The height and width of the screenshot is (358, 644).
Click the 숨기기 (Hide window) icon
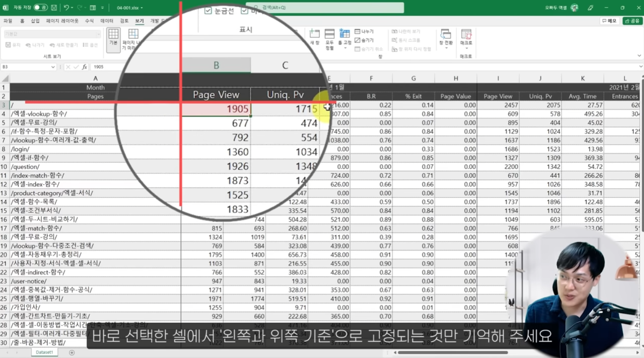point(357,40)
